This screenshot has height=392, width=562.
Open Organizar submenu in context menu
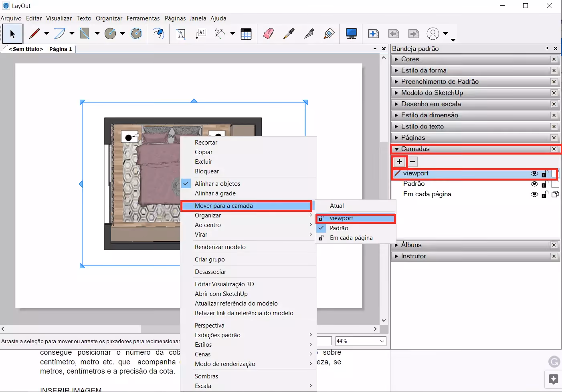pos(248,215)
